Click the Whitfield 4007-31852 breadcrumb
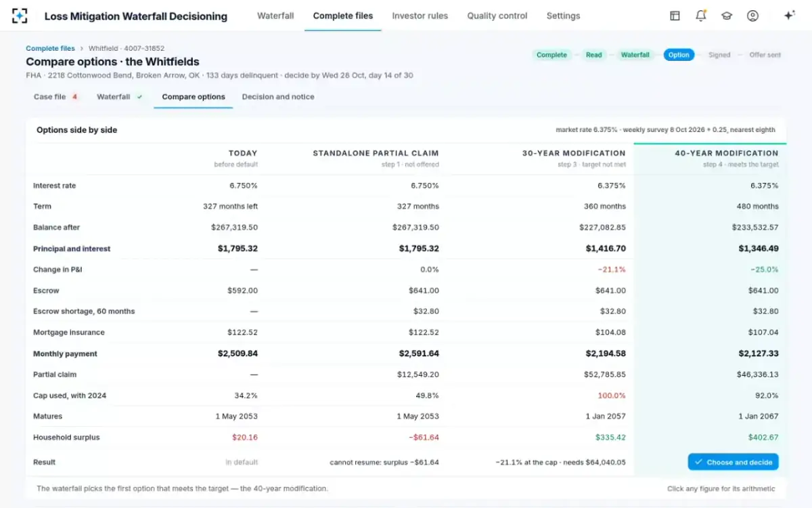 tap(127, 49)
